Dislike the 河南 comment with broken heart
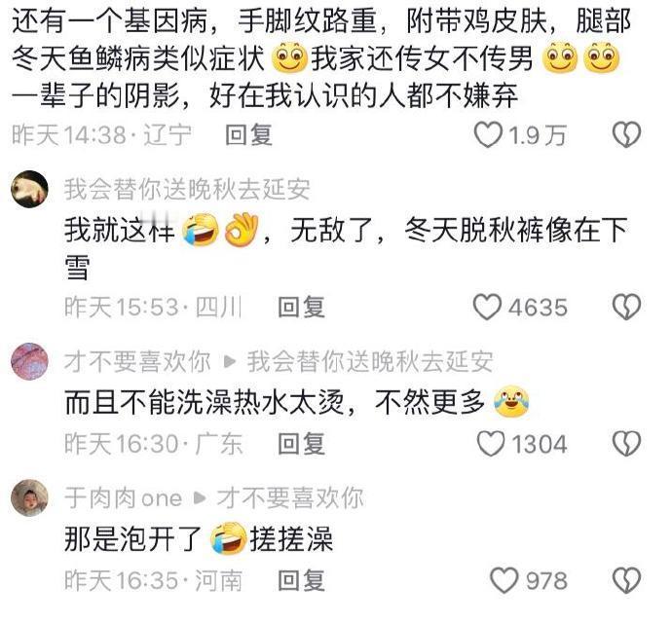672x623 pixels. pyautogui.click(x=626, y=580)
